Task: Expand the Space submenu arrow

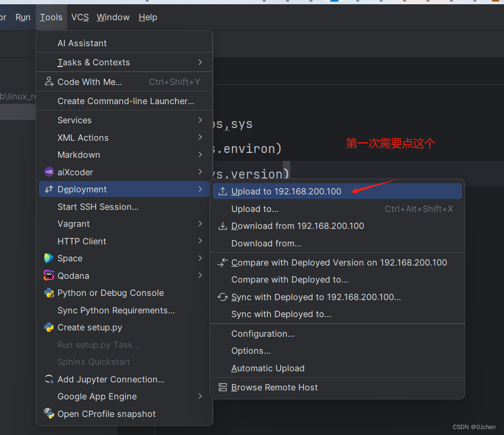Action: (x=200, y=258)
